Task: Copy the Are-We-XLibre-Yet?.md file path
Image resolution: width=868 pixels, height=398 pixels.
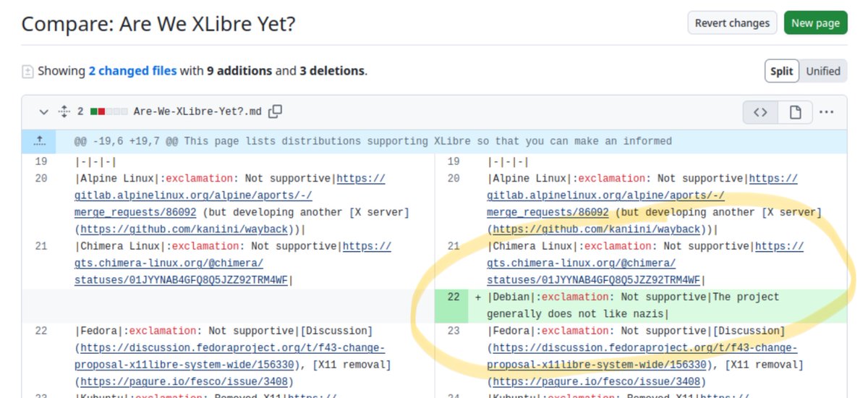Action: pos(275,111)
